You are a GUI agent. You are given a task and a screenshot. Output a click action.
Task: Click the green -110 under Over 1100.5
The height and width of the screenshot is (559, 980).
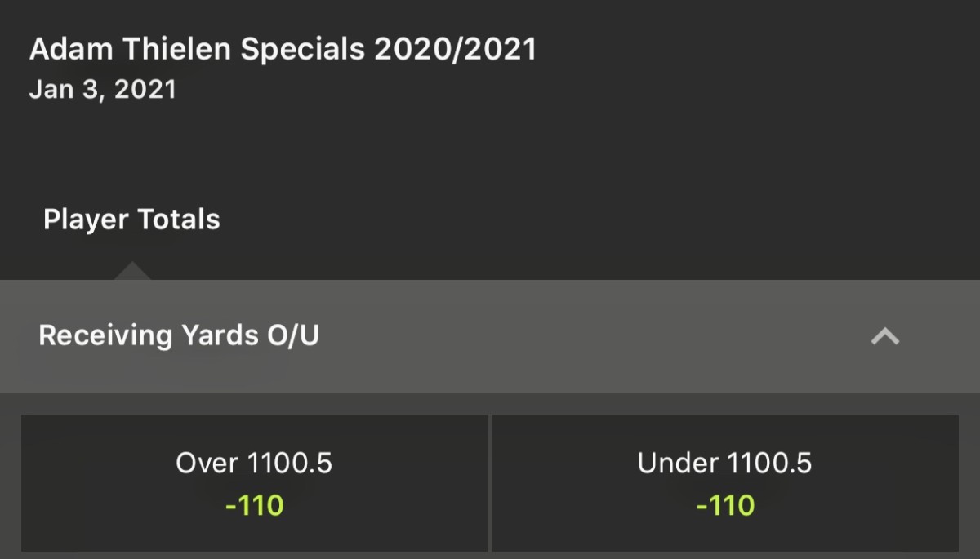click(254, 504)
